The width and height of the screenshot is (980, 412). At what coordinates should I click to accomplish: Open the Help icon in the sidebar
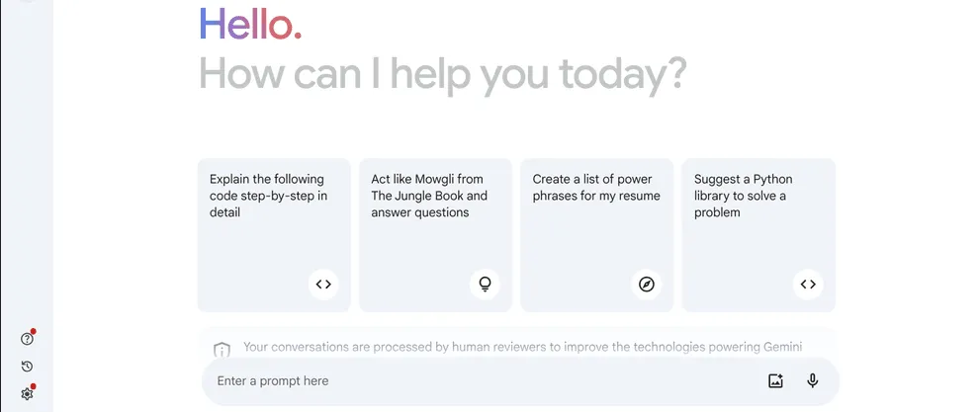[x=27, y=339]
